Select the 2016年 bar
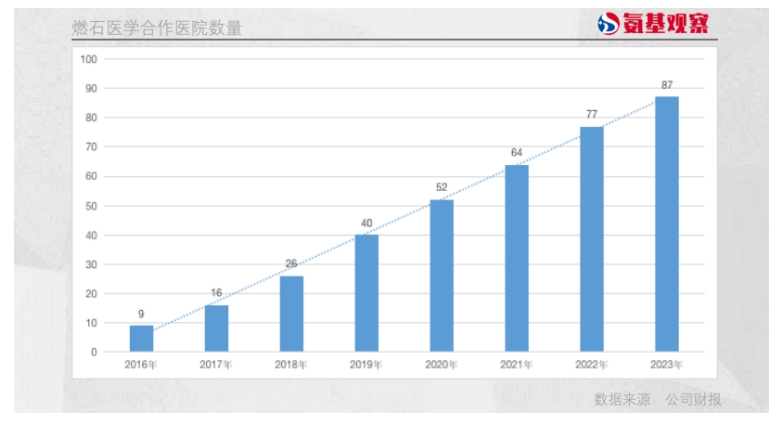 coord(141,338)
